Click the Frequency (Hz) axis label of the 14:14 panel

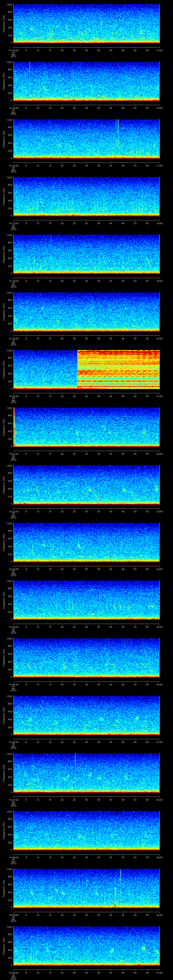point(4,24)
